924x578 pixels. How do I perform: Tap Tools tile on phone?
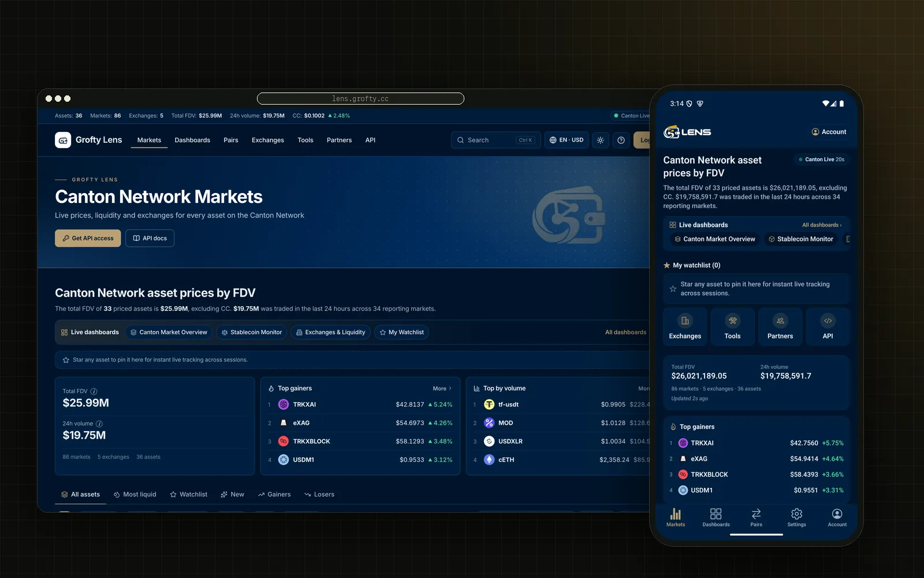tap(732, 327)
